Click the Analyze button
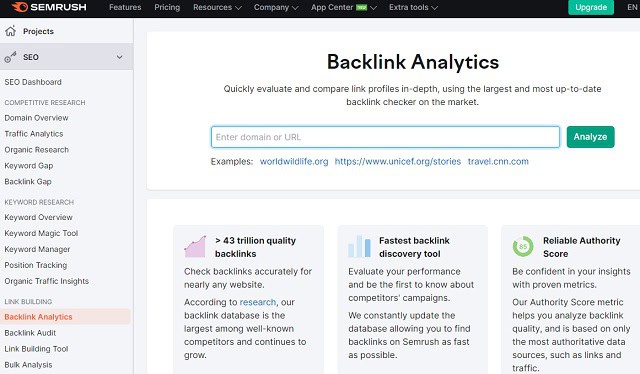640x374 pixels. 590,137
